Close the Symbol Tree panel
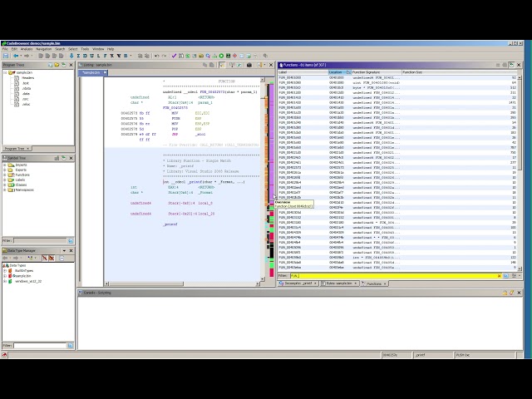532x399 pixels. tap(71, 158)
